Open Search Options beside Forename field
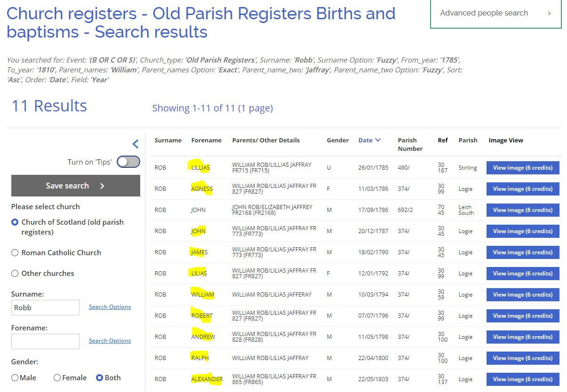 110,341
